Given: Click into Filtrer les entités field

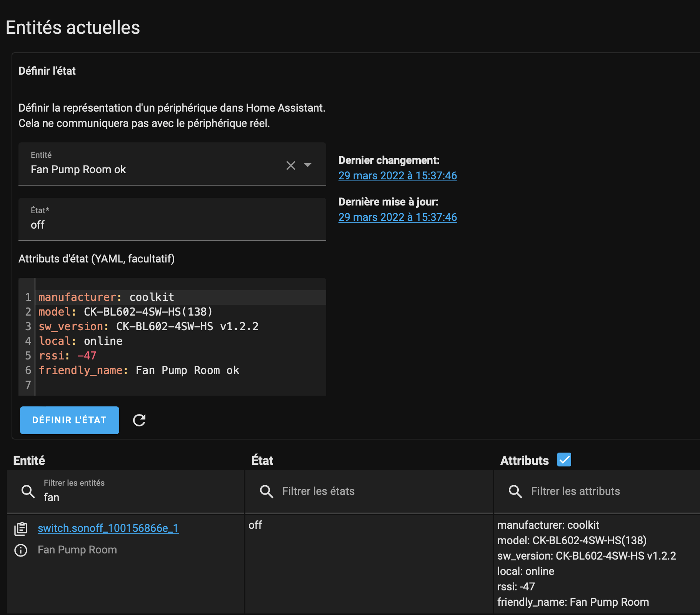Looking at the screenshot, I should pyautogui.click(x=138, y=497).
